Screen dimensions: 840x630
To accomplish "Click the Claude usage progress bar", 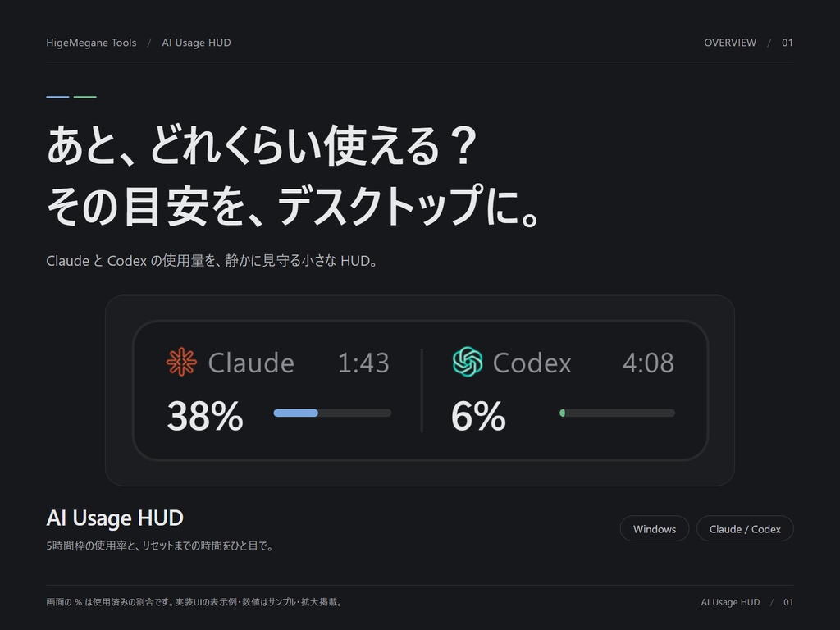I will click(332, 413).
